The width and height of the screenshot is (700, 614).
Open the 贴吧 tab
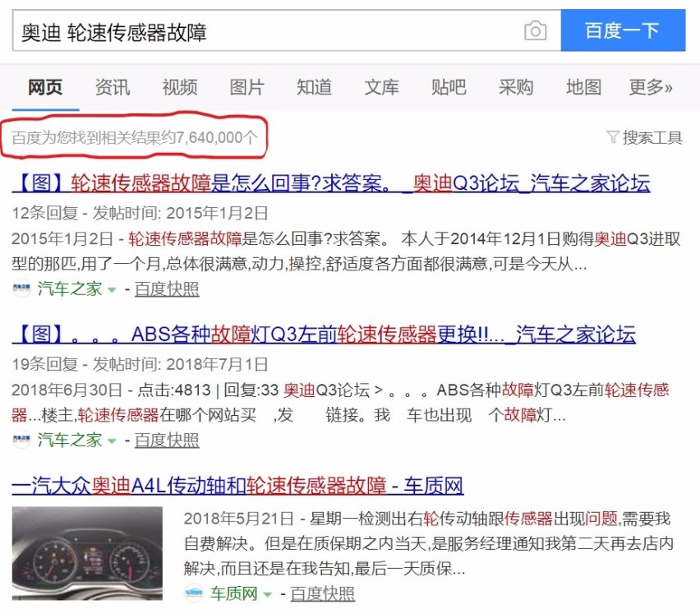449,87
